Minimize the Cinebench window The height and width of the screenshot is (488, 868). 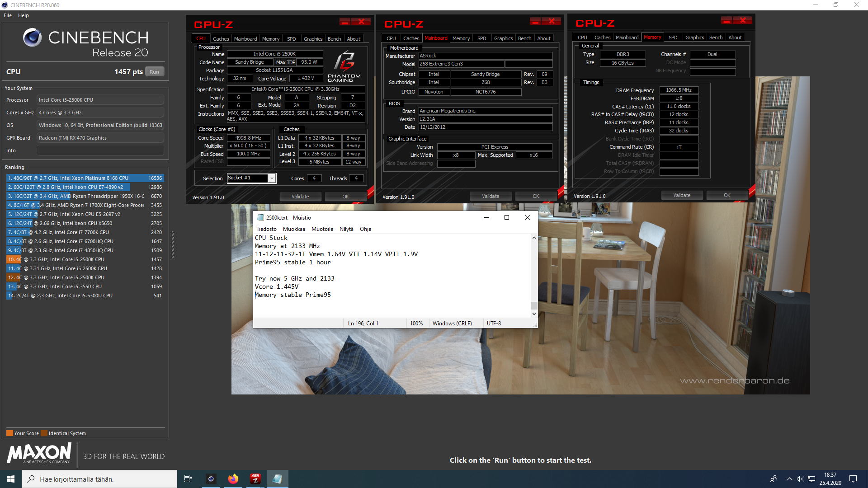point(816,5)
